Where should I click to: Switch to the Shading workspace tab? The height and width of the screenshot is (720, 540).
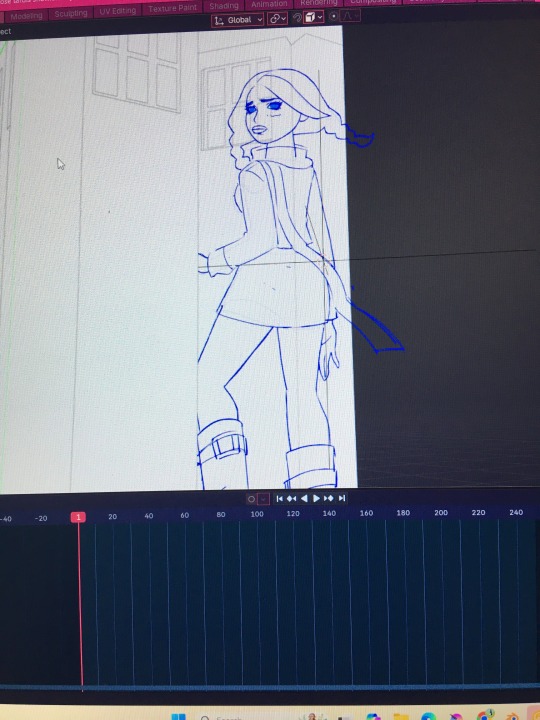point(224,6)
